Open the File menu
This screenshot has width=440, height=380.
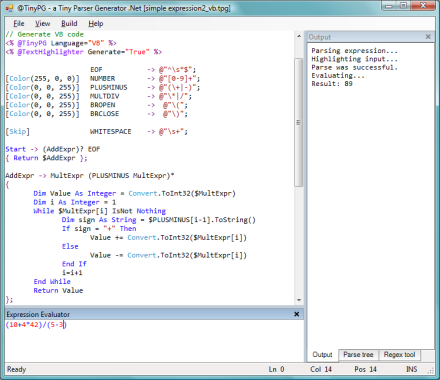coord(19,24)
